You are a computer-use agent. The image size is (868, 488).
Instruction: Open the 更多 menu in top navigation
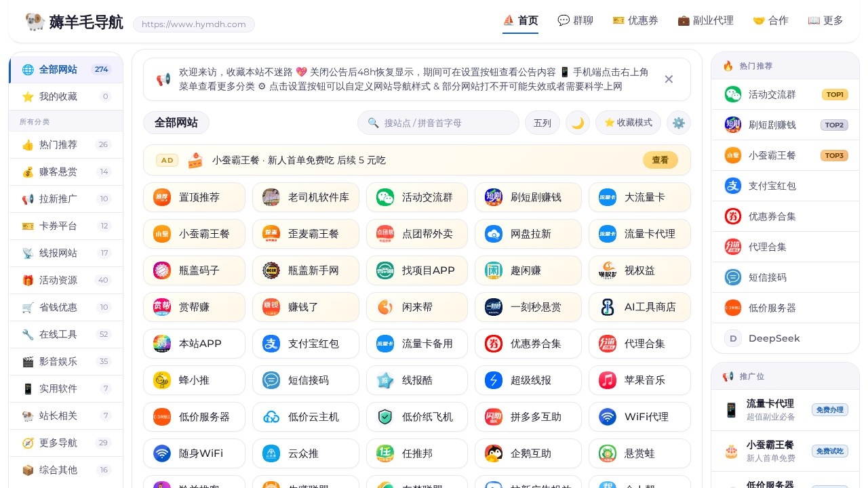pos(825,20)
